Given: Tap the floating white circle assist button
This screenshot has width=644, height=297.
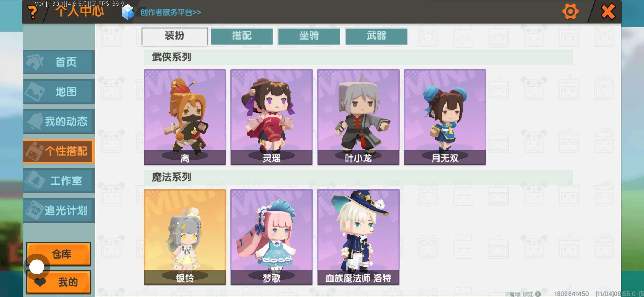Looking at the screenshot, I should [x=37, y=267].
